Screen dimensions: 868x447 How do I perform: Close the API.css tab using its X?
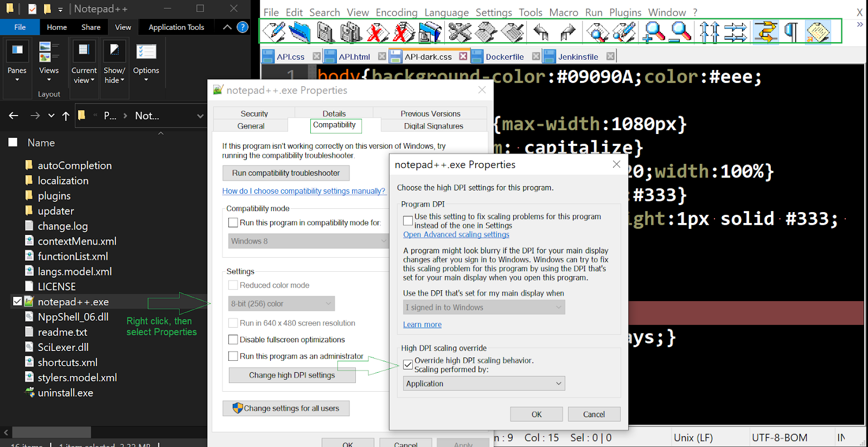click(x=317, y=56)
